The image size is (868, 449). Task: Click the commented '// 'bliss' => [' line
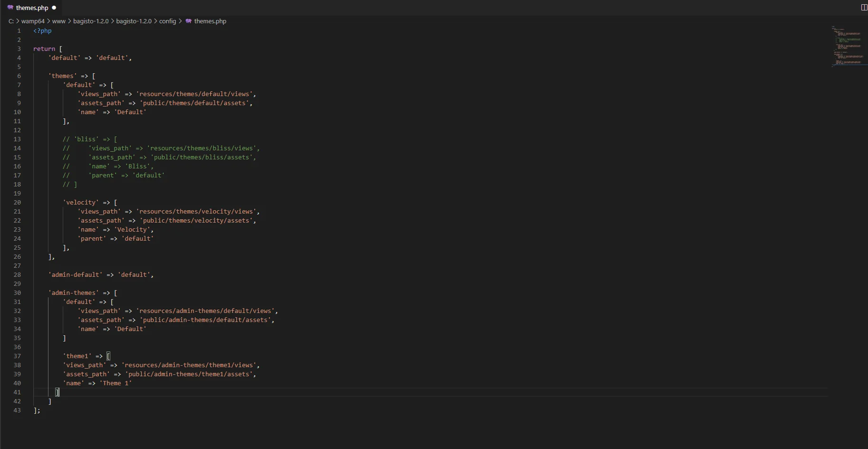pyautogui.click(x=90, y=139)
